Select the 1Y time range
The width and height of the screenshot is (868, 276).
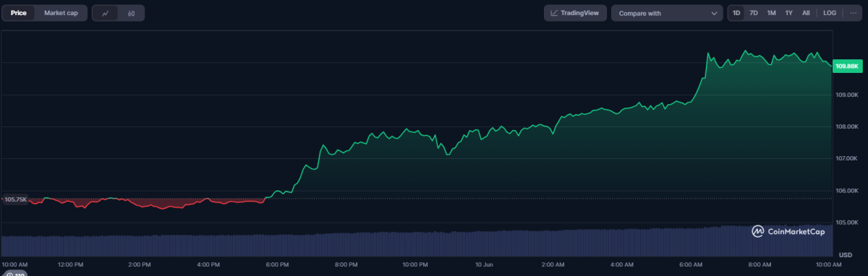[788, 13]
